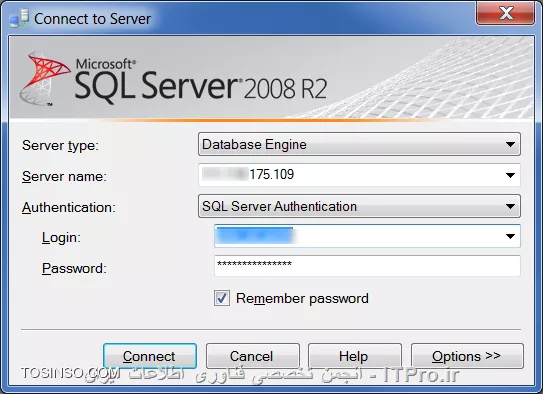Cancel the connection dialog

[x=252, y=356]
